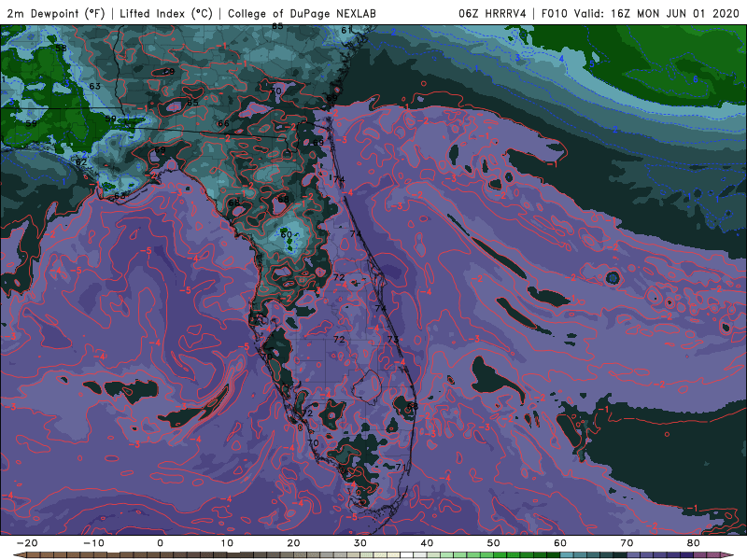Click the '60' value on the color scale
Screen dimensions: 747x560
pyautogui.click(x=560, y=543)
